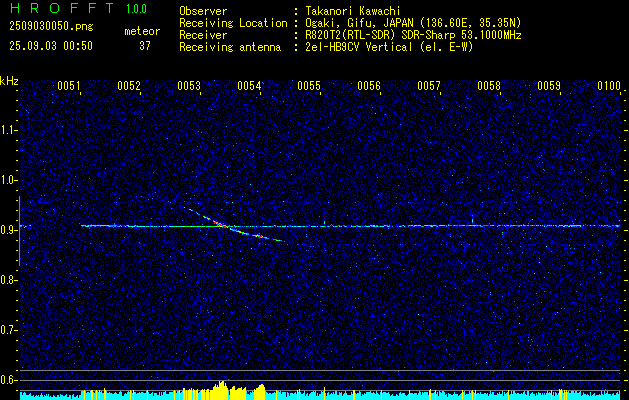Viewport: 629px width, 400px height.
Task: Click the 0.6 kHz frequency label
Action: (8, 380)
